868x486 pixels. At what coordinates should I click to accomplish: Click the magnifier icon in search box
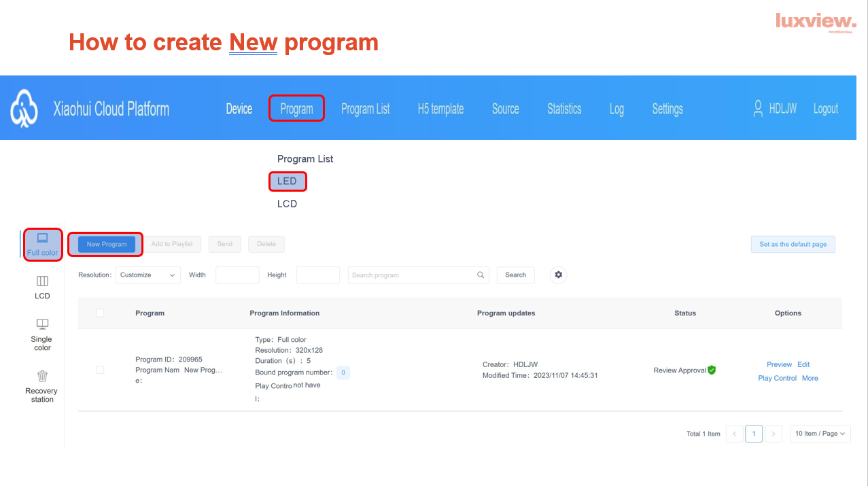(x=481, y=275)
